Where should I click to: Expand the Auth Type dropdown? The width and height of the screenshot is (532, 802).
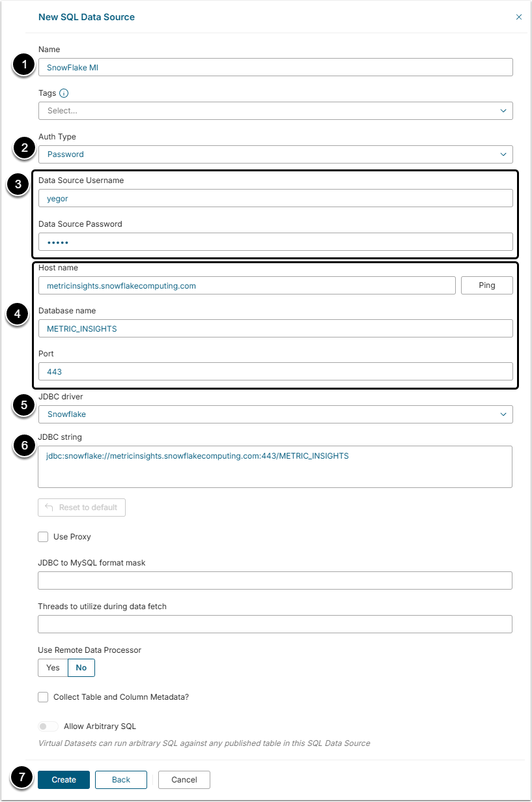tap(275, 154)
